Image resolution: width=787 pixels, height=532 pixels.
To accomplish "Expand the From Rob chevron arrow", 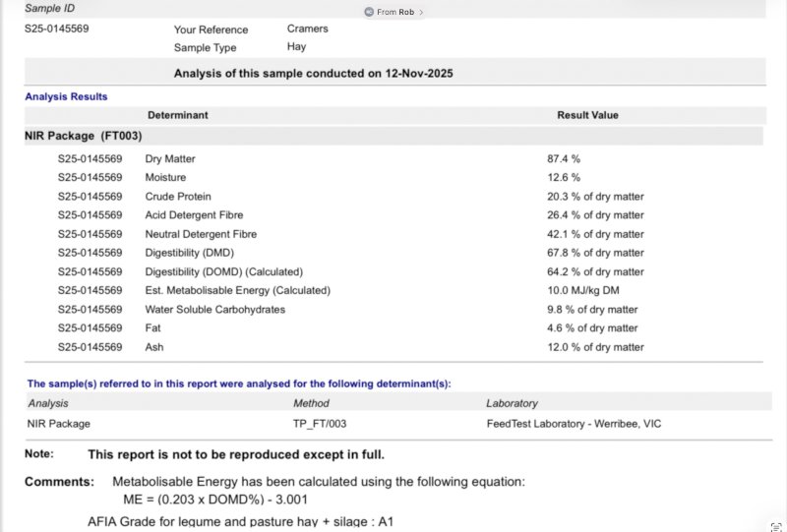I will (x=421, y=12).
